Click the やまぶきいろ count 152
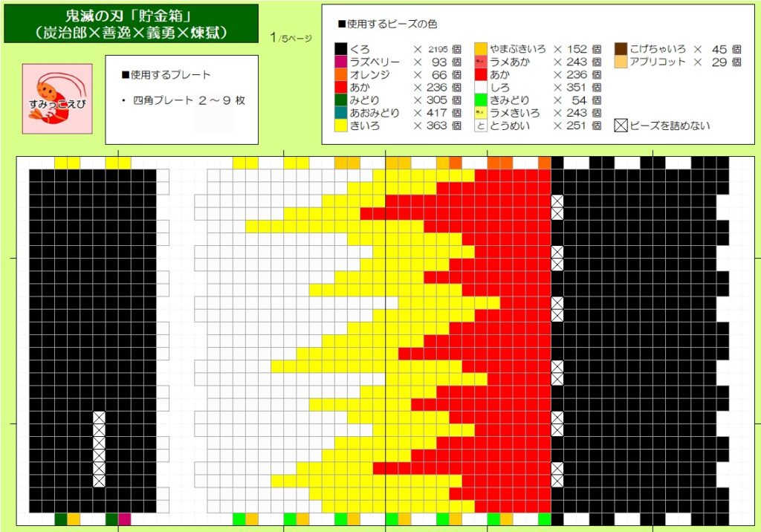 tap(577, 49)
